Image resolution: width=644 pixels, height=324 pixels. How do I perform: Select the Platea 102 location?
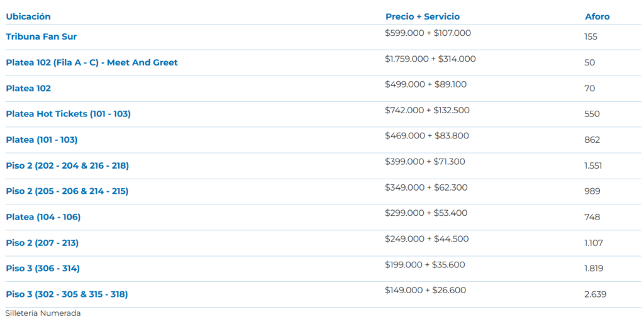[x=28, y=88]
